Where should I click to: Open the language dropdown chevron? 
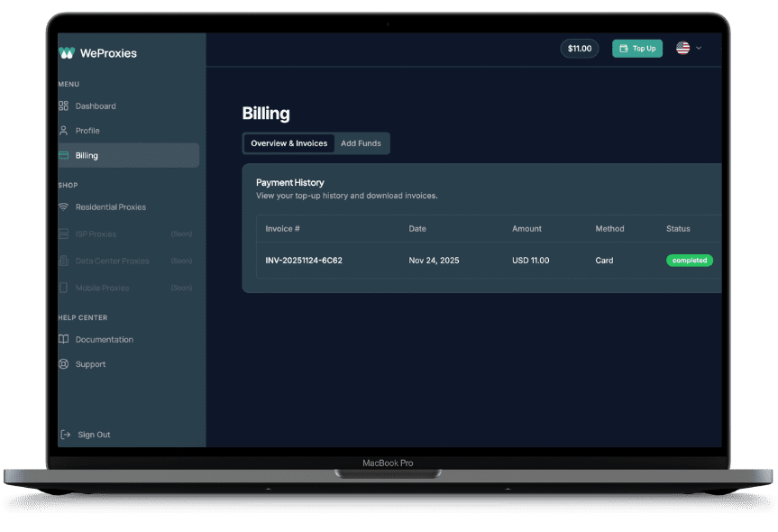pos(698,49)
